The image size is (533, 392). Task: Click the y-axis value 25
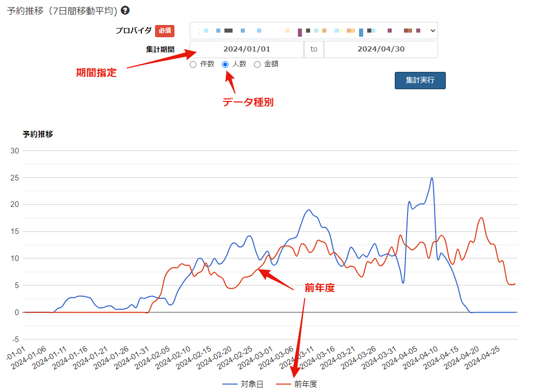15,178
